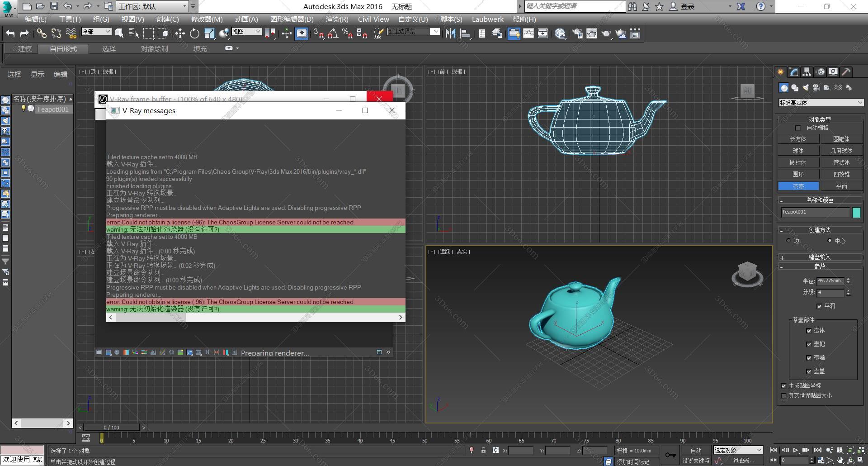The image size is (868, 466).
Task: Switch to the 建模 ribbon tab
Action: (25, 48)
